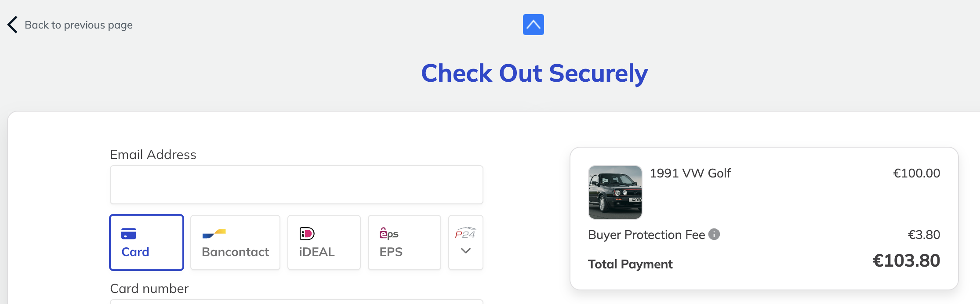Click the back arrow chevron icon
980x304 pixels.
[x=12, y=25]
